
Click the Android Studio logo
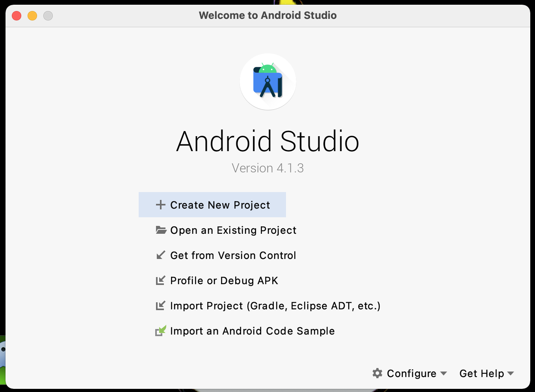coord(268,82)
